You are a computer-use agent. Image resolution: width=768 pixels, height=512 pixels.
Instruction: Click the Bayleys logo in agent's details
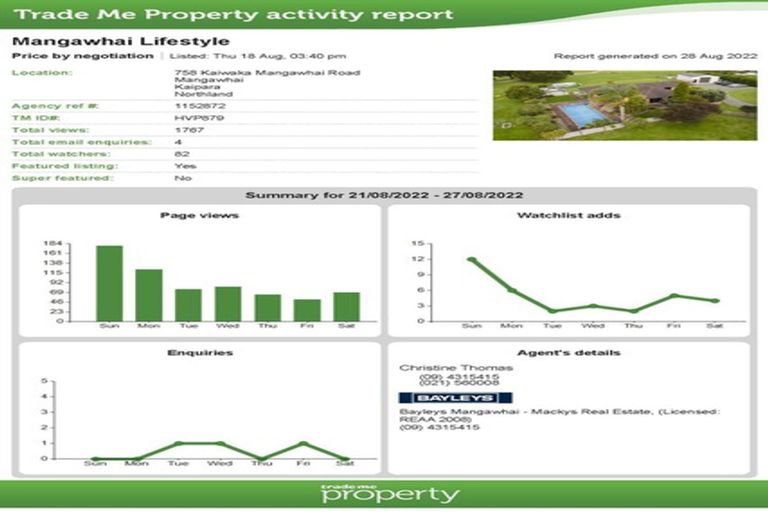coord(455,397)
